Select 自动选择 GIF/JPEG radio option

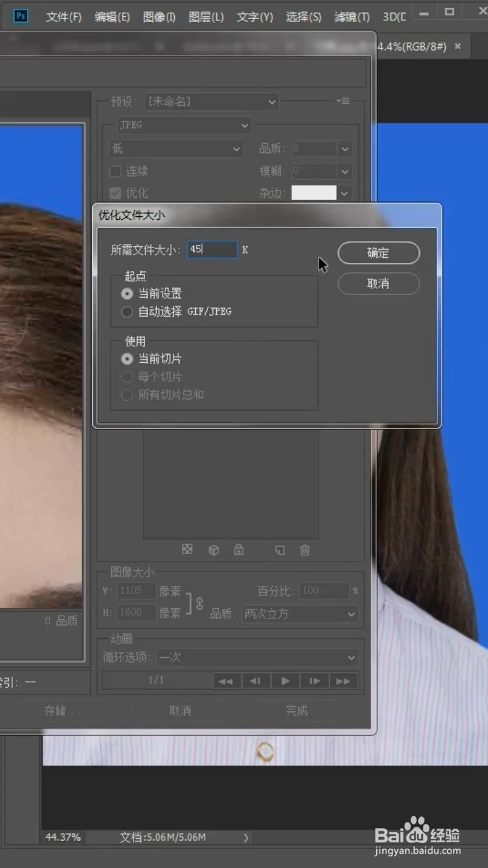[127, 312]
